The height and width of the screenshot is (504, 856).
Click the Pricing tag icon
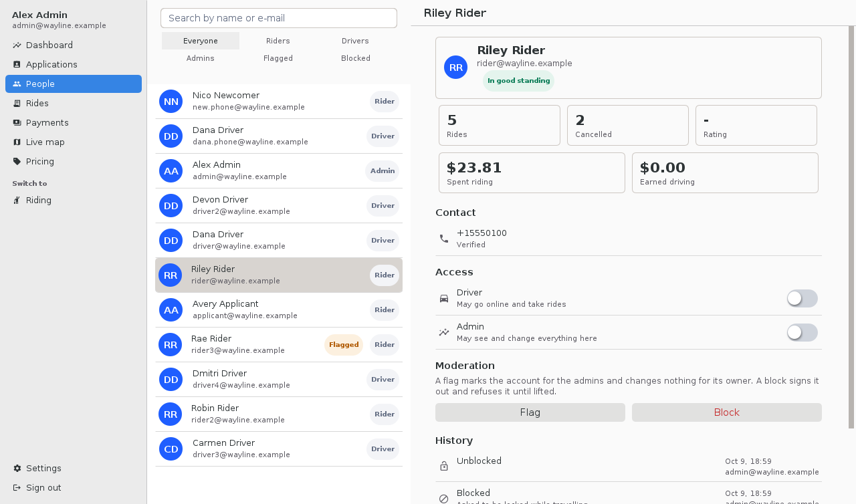[17, 162]
